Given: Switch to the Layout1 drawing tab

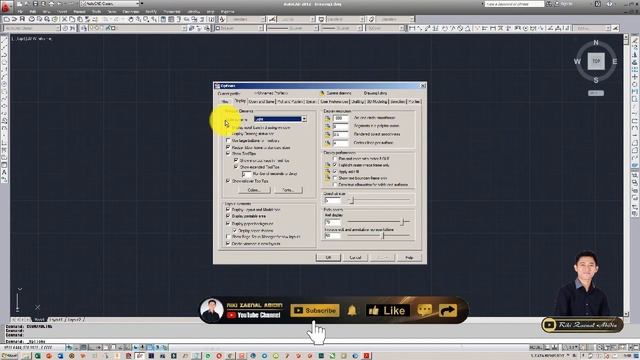Looking at the screenshot, I should click(x=56, y=320).
